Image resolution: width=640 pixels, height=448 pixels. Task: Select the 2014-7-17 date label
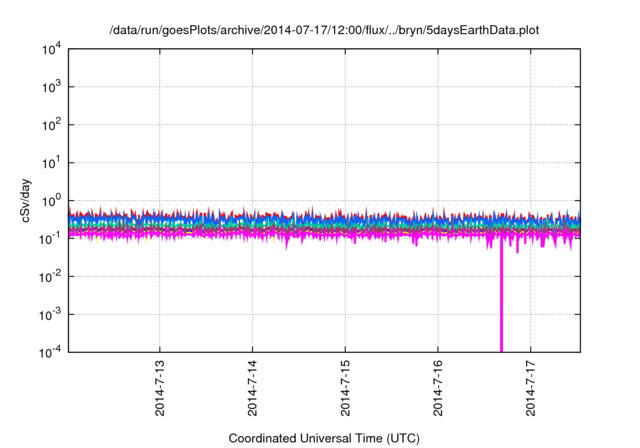pyautogui.click(x=531, y=388)
